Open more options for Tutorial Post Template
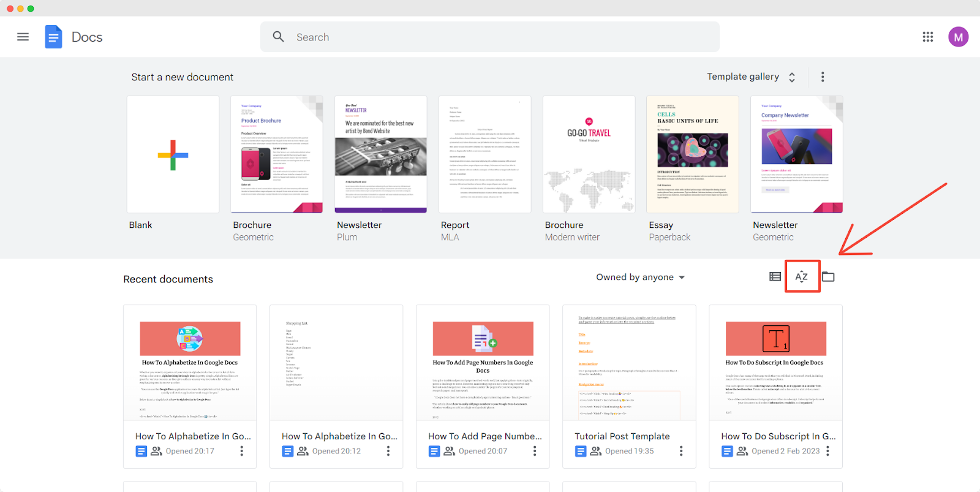This screenshot has width=980, height=492. coord(681,451)
